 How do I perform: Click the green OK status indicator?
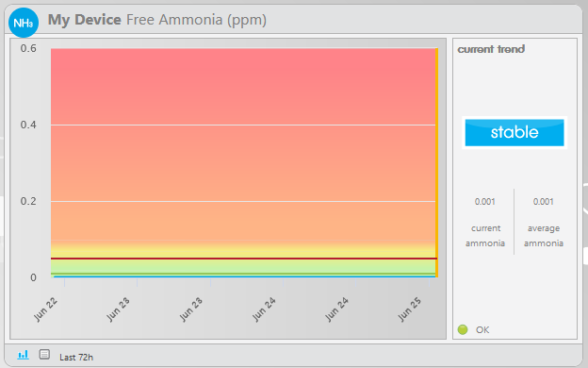[x=463, y=329]
